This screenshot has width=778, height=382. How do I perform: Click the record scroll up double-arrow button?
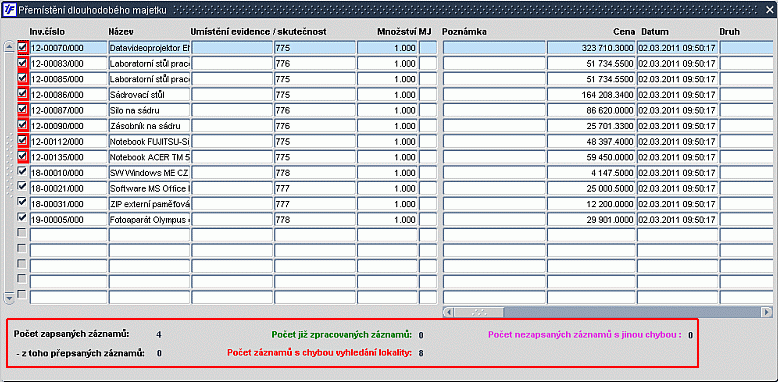coord(9,47)
